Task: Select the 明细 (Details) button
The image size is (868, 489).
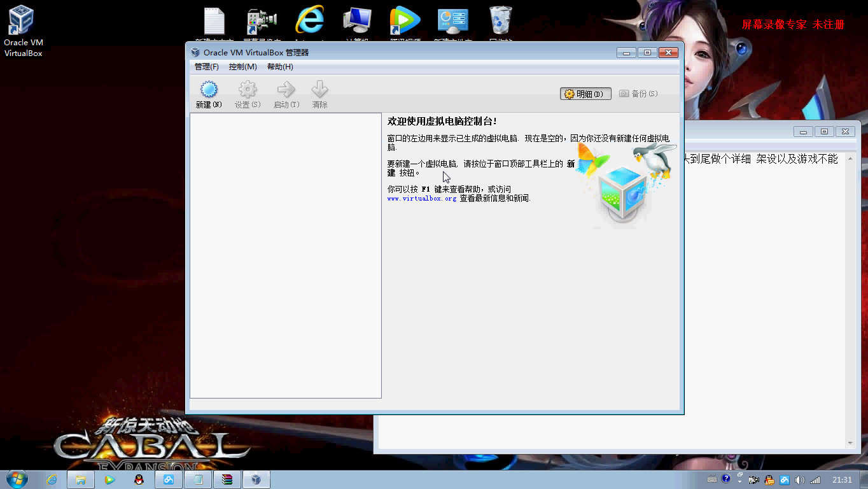Action: tap(585, 94)
